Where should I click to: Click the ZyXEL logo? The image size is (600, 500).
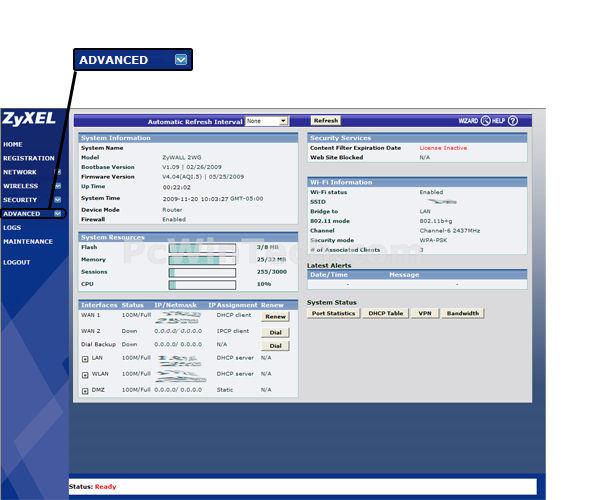tap(29, 119)
